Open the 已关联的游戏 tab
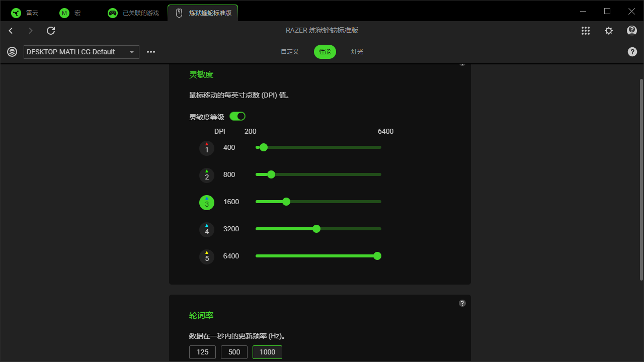Viewport: 644px width, 362px height. point(133,13)
